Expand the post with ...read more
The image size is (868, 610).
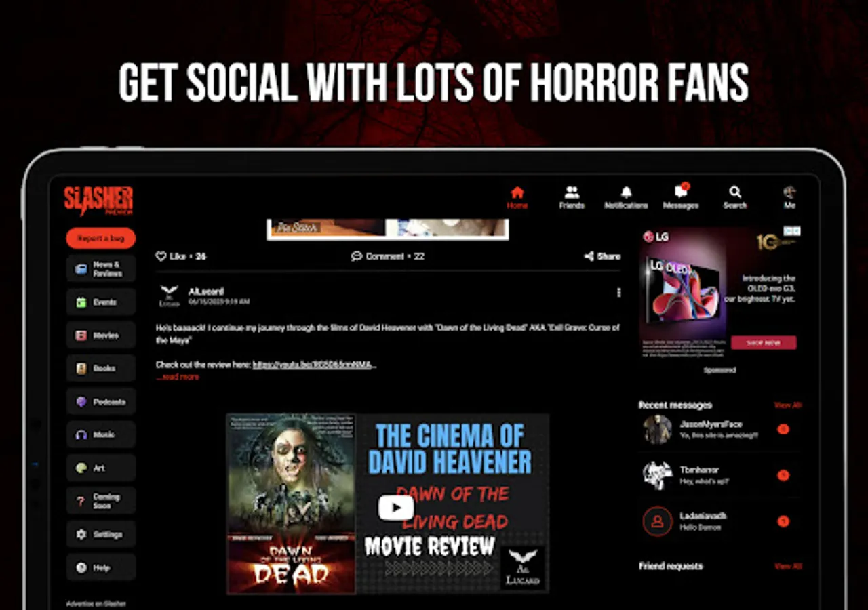pyautogui.click(x=178, y=377)
